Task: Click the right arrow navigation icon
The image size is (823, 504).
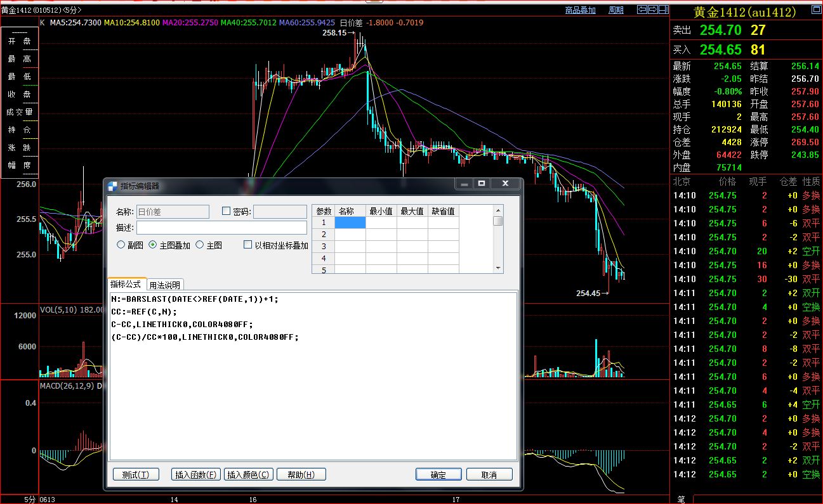Action: 652,10
